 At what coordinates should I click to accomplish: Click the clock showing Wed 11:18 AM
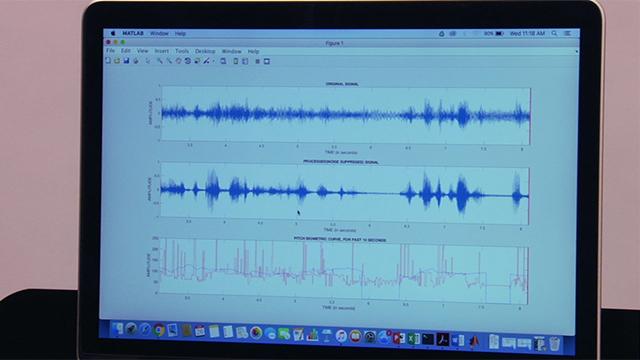(527, 33)
